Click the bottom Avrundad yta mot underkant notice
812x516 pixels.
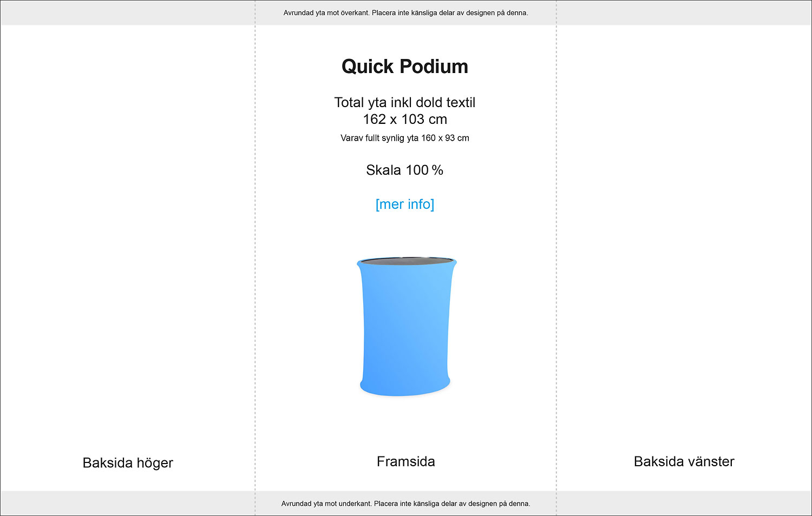coord(405,504)
